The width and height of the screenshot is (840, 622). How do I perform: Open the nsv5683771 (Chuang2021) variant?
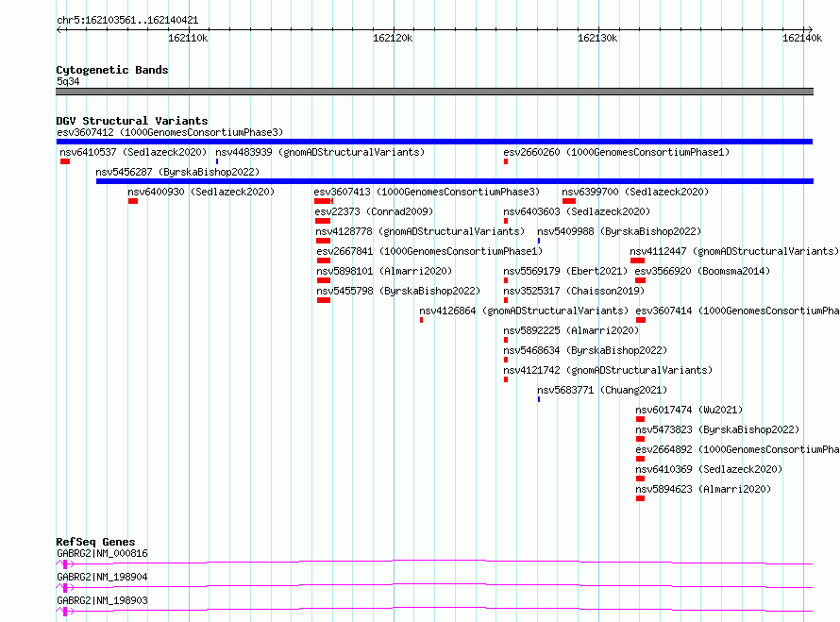(602, 390)
